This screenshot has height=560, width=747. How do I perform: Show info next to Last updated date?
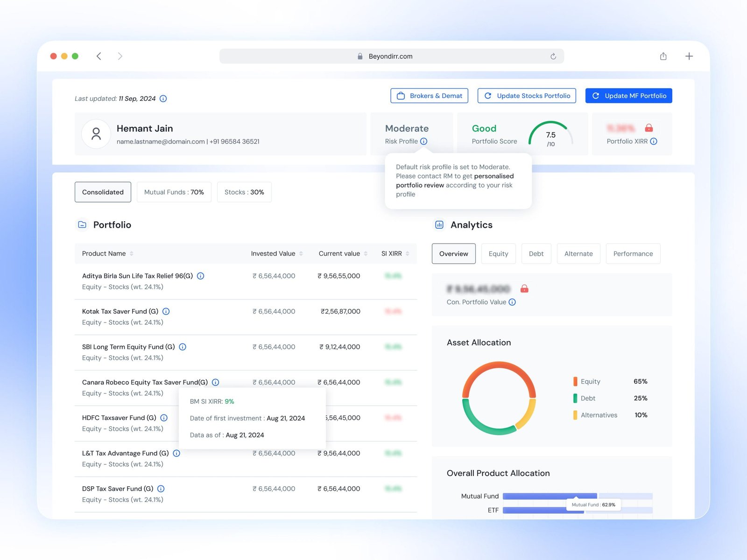pyautogui.click(x=163, y=98)
